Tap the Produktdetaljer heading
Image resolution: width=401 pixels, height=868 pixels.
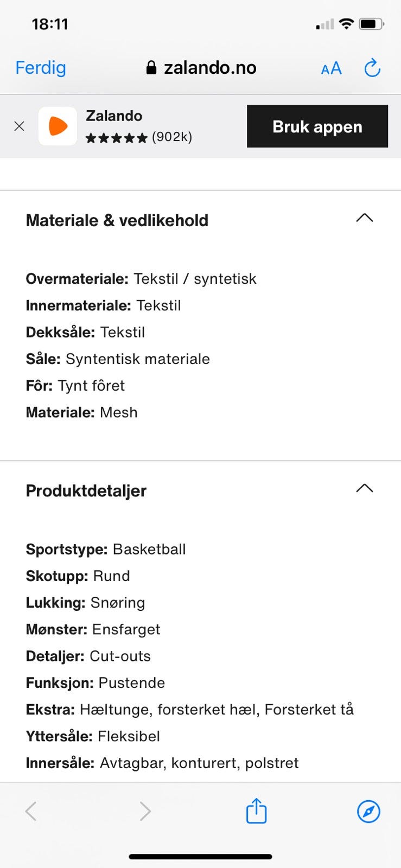pyautogui.click(x=86, y=490)
